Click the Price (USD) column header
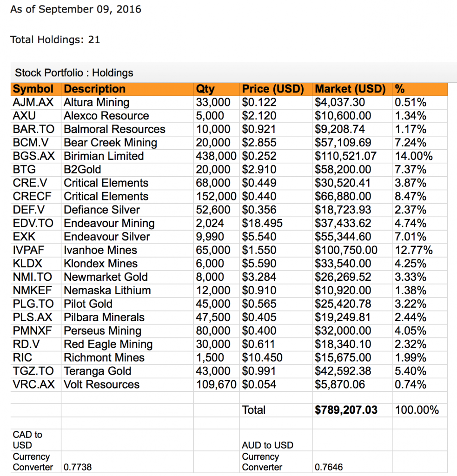The image size is (457, 476). point(272,89)
